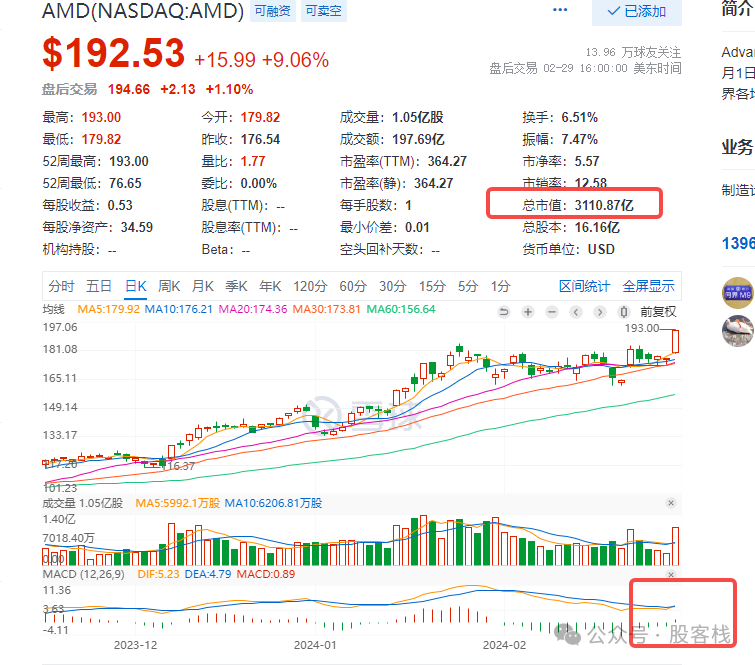Click the MA5:179.92 moving average label
The height and width of the screenshot is (665, 755).
(108, 309)
